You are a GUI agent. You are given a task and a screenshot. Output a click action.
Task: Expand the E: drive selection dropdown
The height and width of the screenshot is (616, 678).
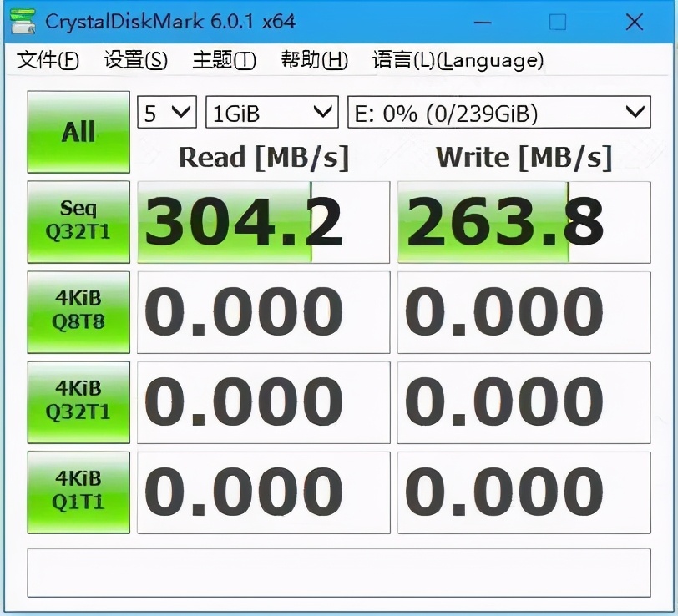point(499,112)
